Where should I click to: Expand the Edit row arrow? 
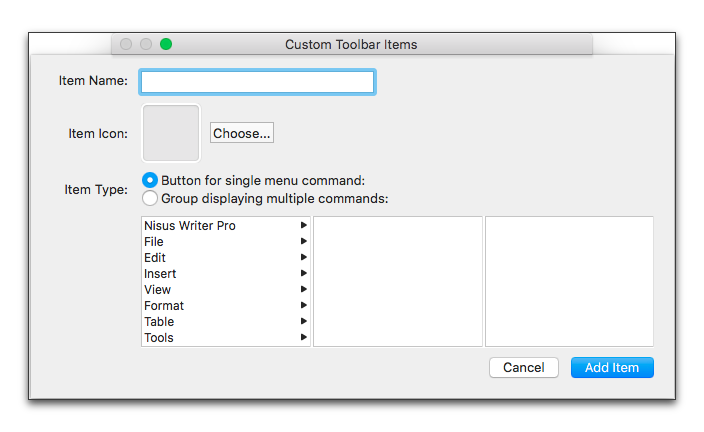[x=304, y=257]
